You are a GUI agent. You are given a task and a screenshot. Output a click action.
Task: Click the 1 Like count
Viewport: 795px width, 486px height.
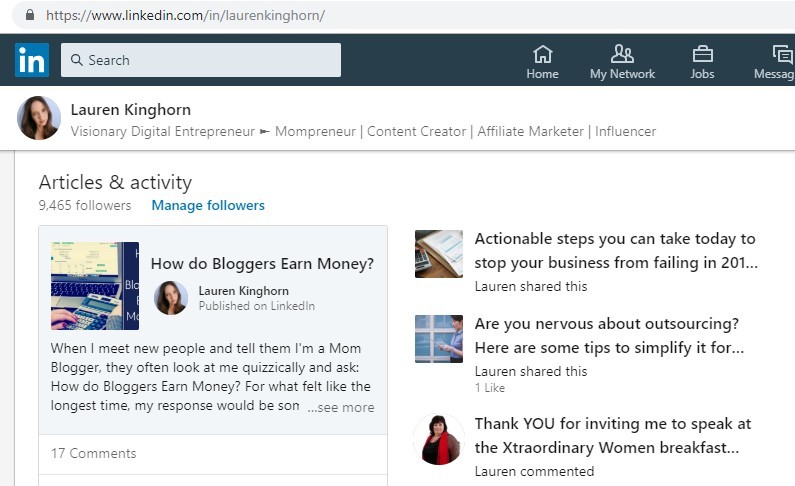(490, 388)
